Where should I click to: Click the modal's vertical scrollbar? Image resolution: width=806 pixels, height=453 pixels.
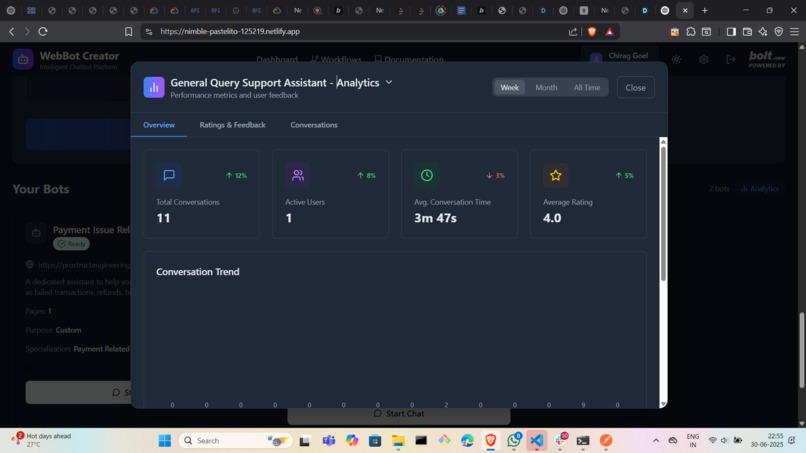pos(663,213)
